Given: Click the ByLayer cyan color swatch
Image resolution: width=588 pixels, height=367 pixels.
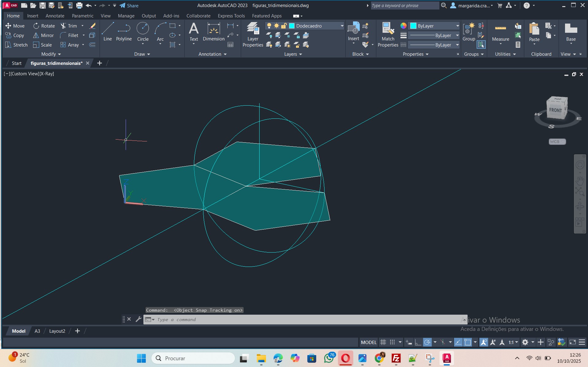Looking at the screenshot, I should 413,26.
